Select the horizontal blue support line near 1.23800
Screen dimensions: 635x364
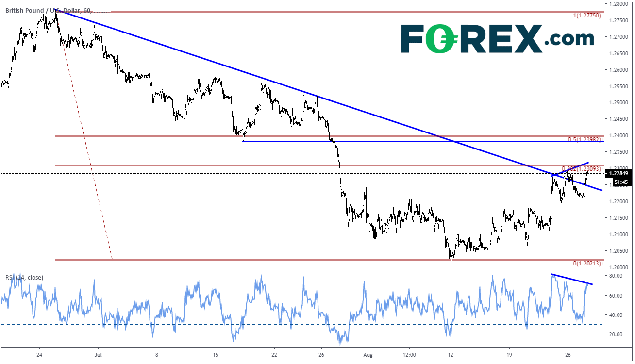(x=422, y=141)
